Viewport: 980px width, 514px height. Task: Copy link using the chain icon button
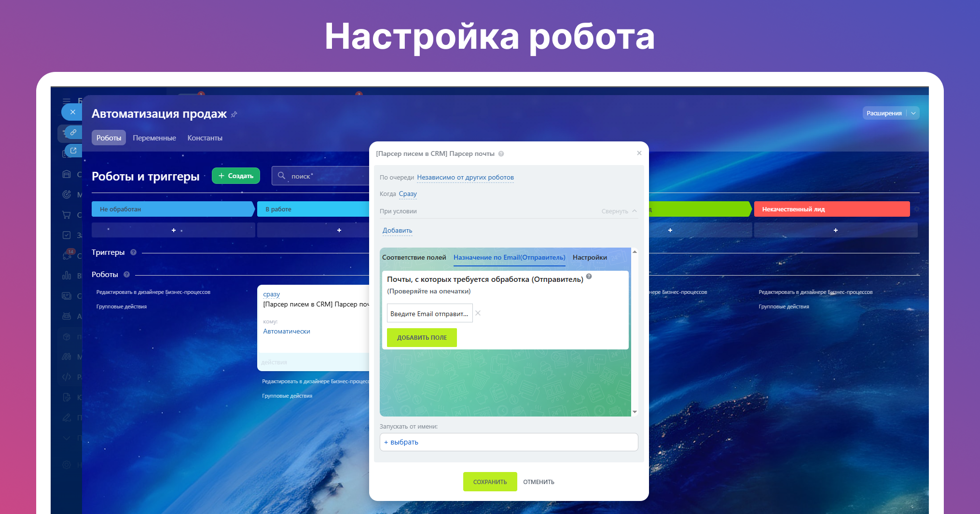tap(73, 132)
